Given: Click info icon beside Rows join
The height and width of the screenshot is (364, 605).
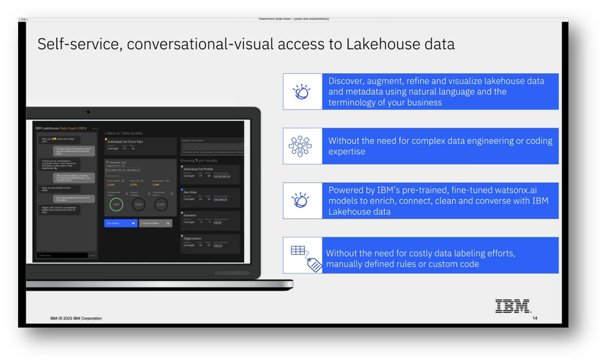Looking at the screenshot, I should coord(142,181).
